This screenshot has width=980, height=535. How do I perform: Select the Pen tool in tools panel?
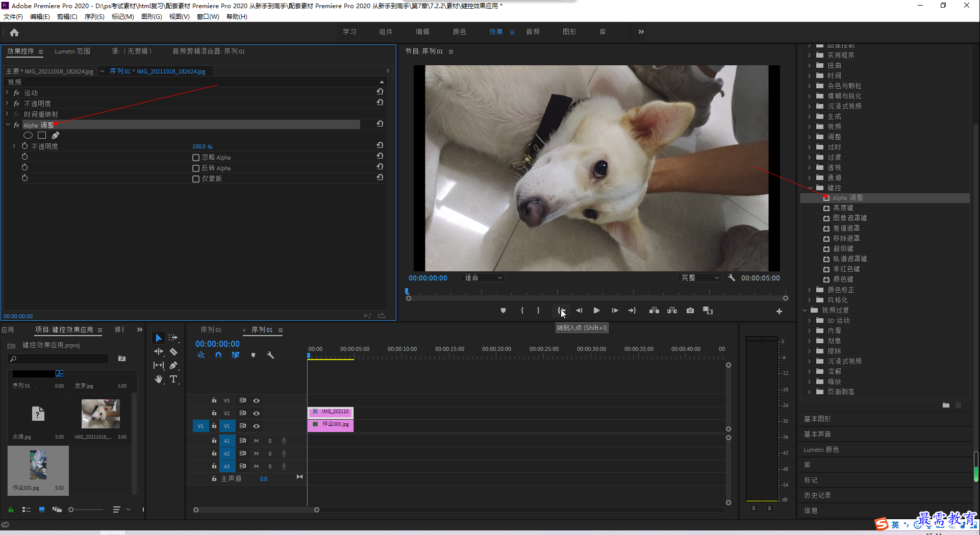click(173, 365)
